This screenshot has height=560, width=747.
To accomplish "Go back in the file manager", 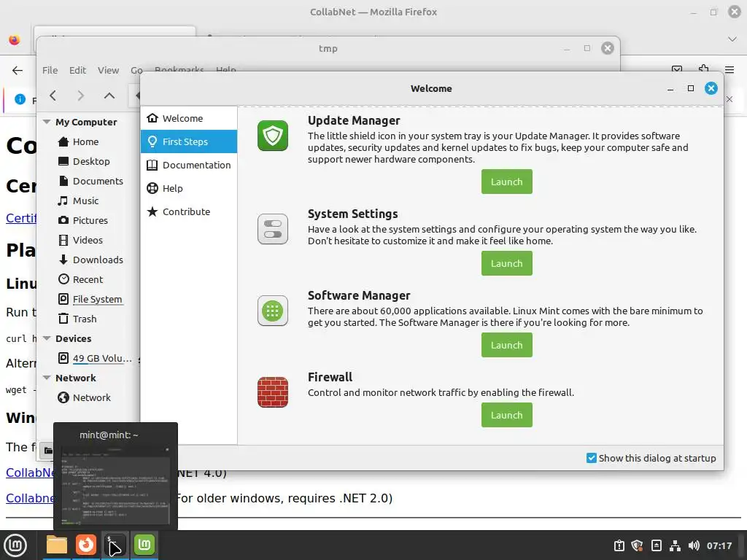I will pyautogui.click(x=53, y=96).
